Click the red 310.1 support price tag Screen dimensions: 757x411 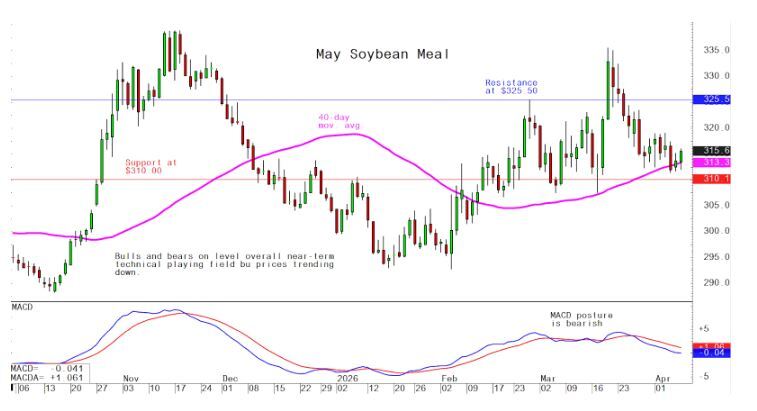717,179
